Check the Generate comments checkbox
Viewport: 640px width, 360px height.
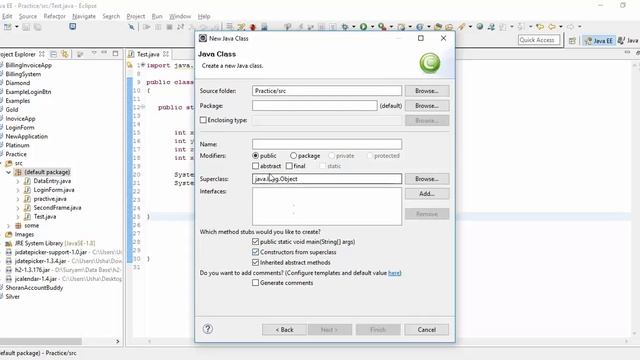pos(256,282)
